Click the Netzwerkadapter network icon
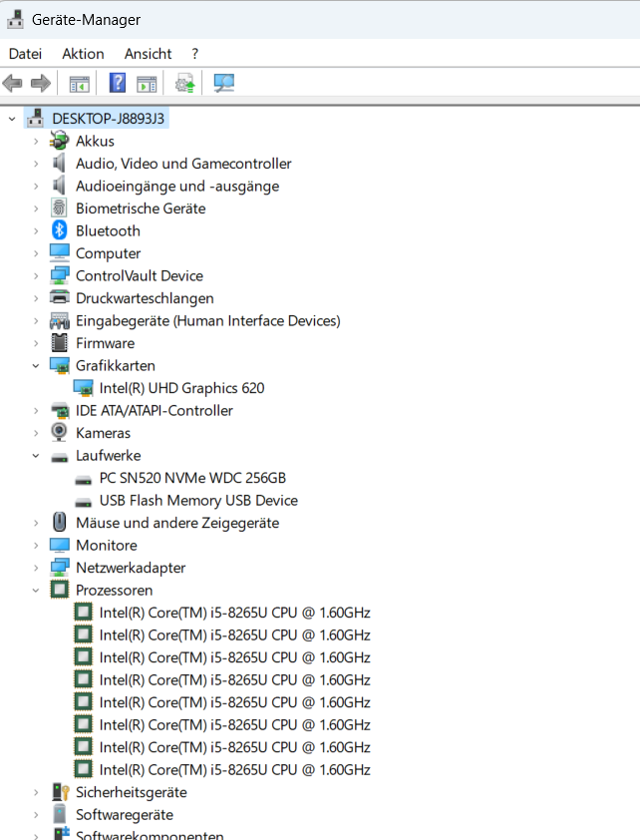Viewport: 640px width, 840px height. pyautogui.click(x=60, y=568)
